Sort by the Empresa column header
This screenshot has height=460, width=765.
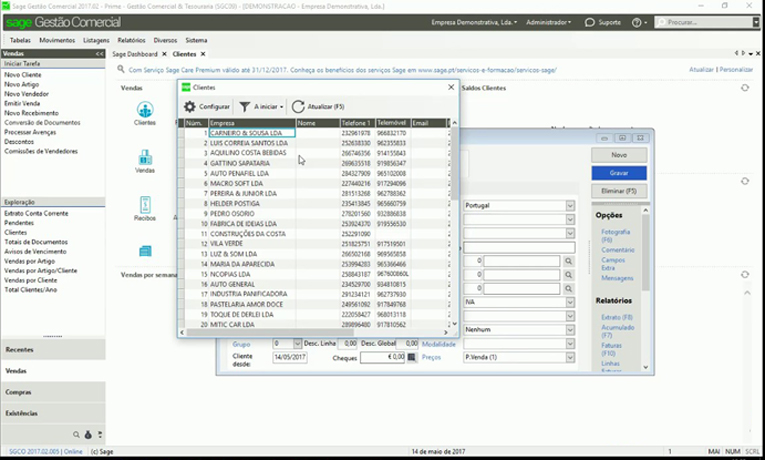coord(252,123)
